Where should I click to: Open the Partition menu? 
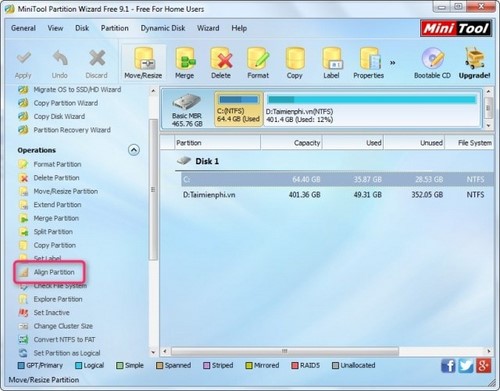[x=115, y=28]
